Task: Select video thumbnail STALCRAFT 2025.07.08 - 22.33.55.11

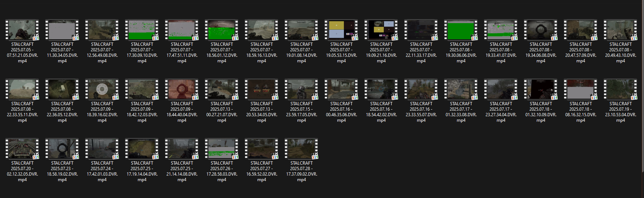Action: pyautogui.click(x=22, y=89)
